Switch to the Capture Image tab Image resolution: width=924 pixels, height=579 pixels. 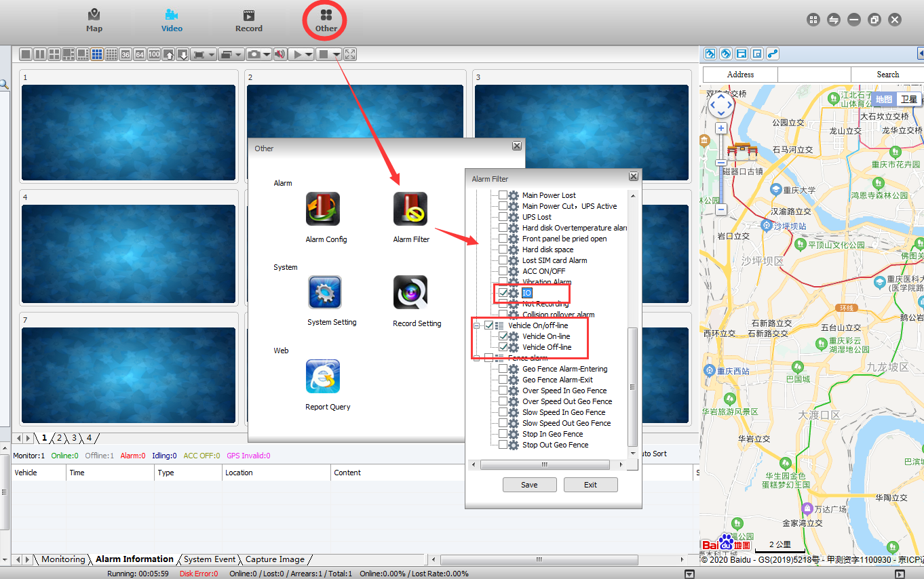(x=275, y=559)
